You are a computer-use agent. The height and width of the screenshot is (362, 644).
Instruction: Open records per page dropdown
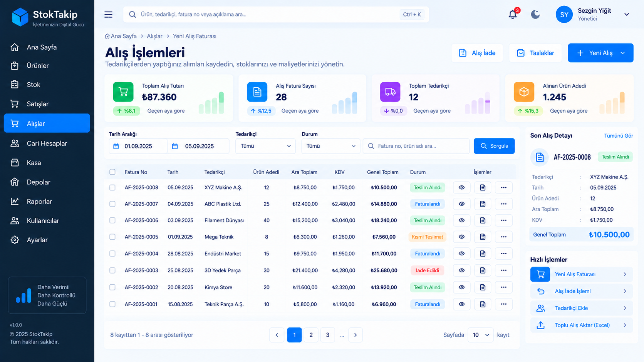(x=481, y=335)
